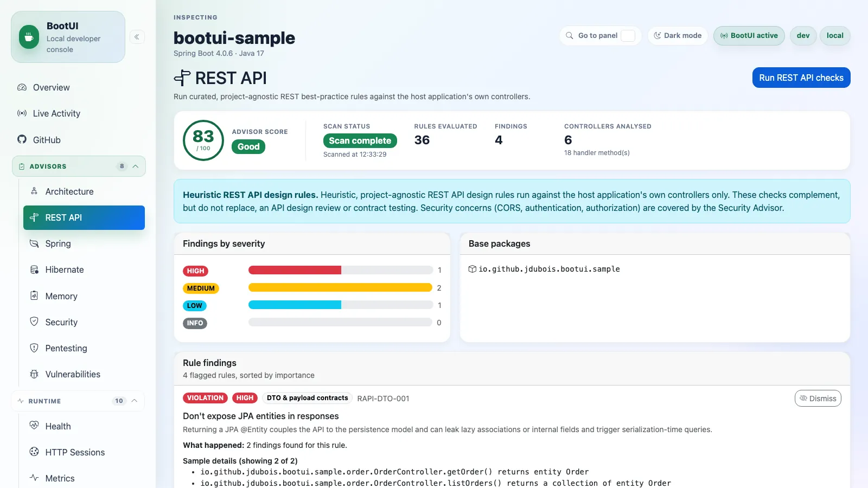868x488 pixels.
Task: Click the package box icon in Base packages
Action: (x=472, y=269)
